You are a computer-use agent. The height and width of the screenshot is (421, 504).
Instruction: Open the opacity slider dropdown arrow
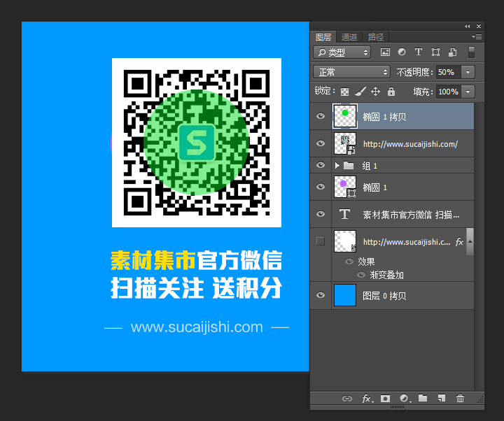468,72
